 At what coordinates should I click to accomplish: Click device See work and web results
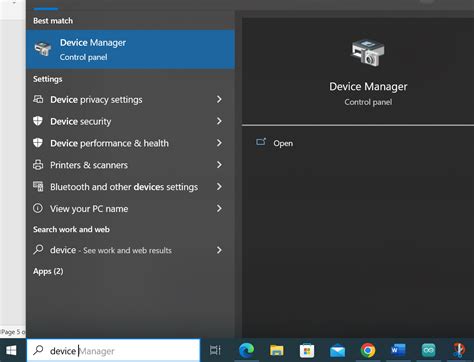click(x=130, y=250)
